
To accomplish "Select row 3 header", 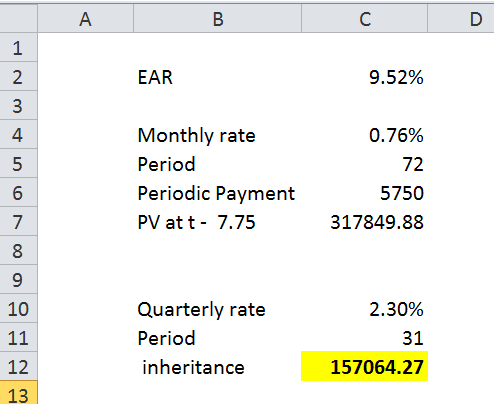I will (x=18, y=106).
